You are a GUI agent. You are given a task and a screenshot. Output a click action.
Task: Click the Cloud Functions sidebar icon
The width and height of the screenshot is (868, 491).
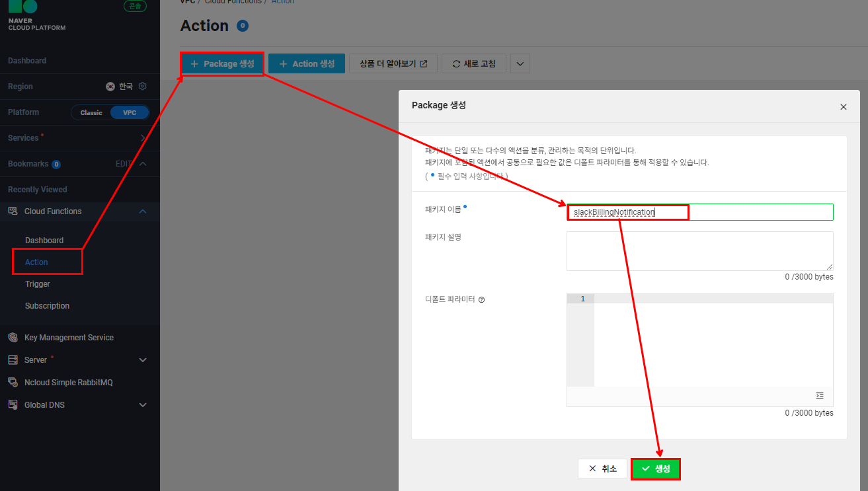click(x=13, y=211)
